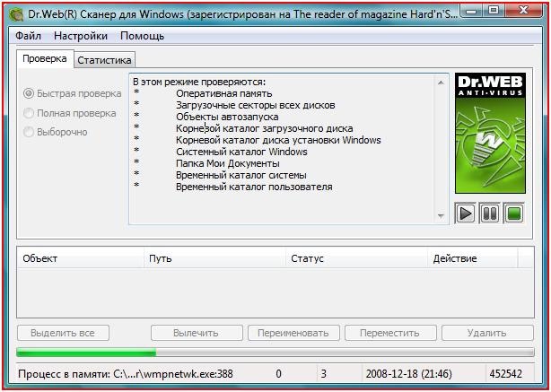Open the Файл menu

[x=28, y=36]
